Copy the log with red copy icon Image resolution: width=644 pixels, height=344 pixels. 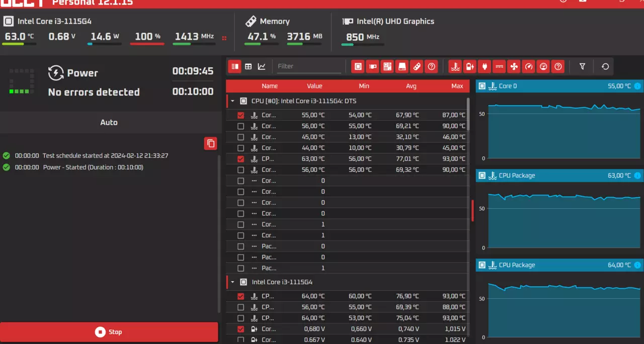211,143
